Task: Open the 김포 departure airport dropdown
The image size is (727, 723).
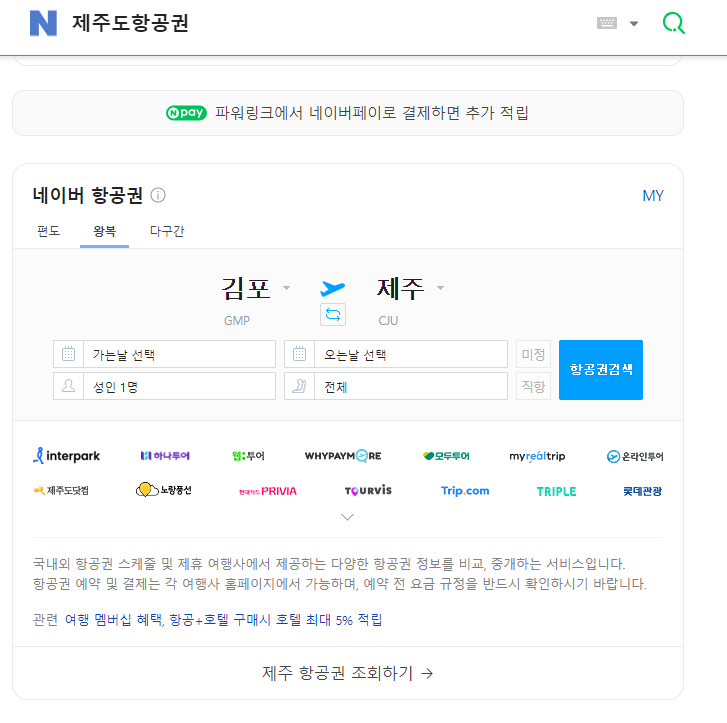Action: pos(255,288)
